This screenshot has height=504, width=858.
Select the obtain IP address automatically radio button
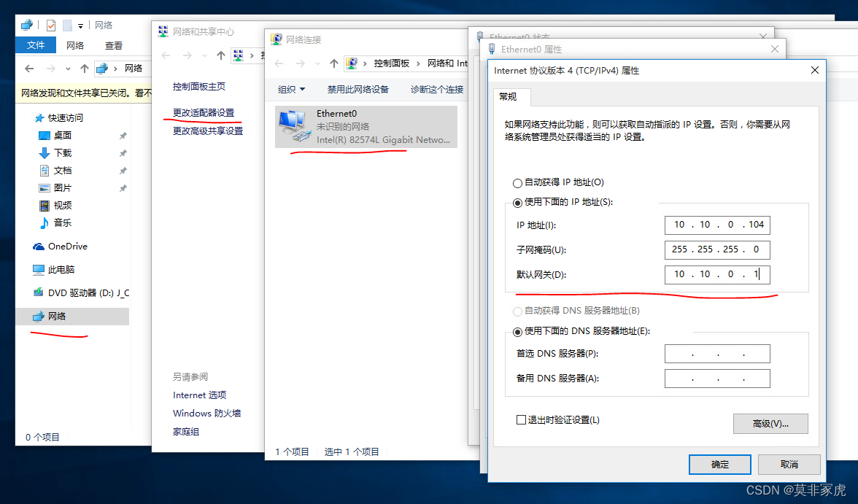pos(517,183)
